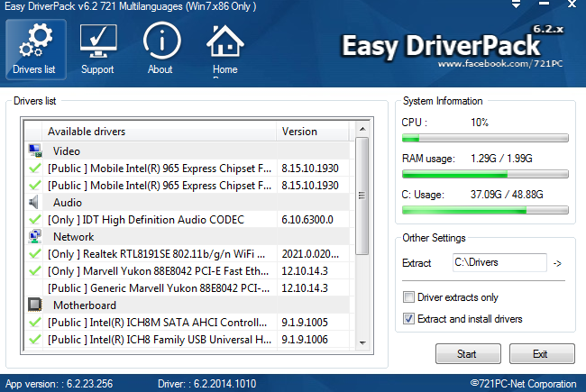
Task: Click the Audio category speaker icon
Action: tap(34, 202)
